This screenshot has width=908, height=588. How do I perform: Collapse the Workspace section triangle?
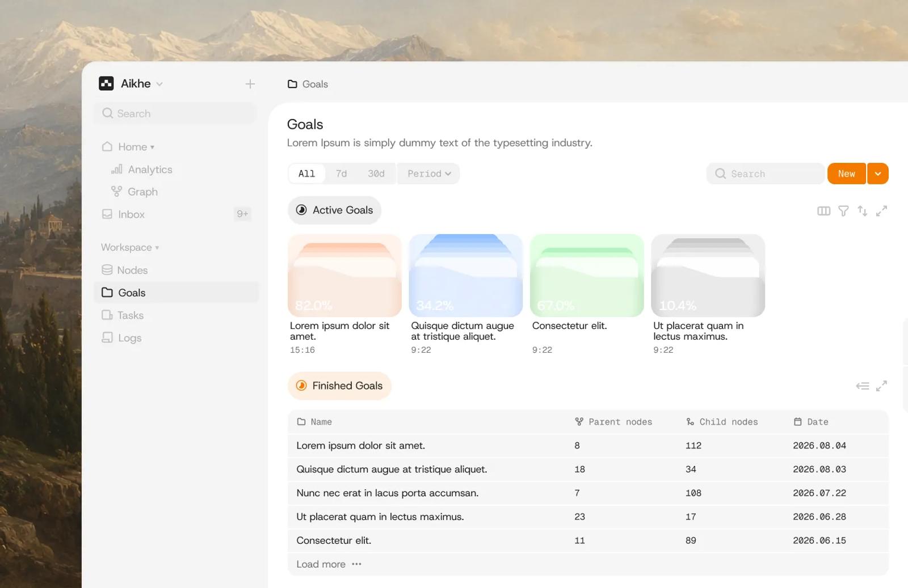(x=157, y=248)
